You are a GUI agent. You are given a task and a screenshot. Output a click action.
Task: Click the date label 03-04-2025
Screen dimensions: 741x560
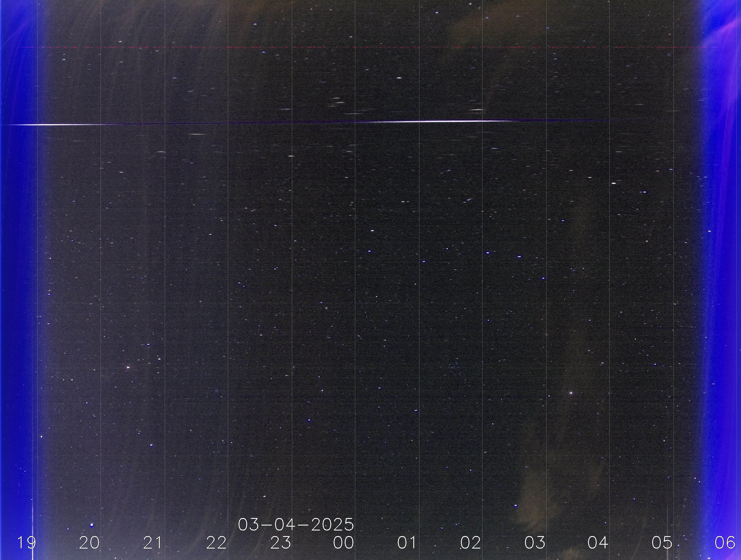(x=296, y=524)
